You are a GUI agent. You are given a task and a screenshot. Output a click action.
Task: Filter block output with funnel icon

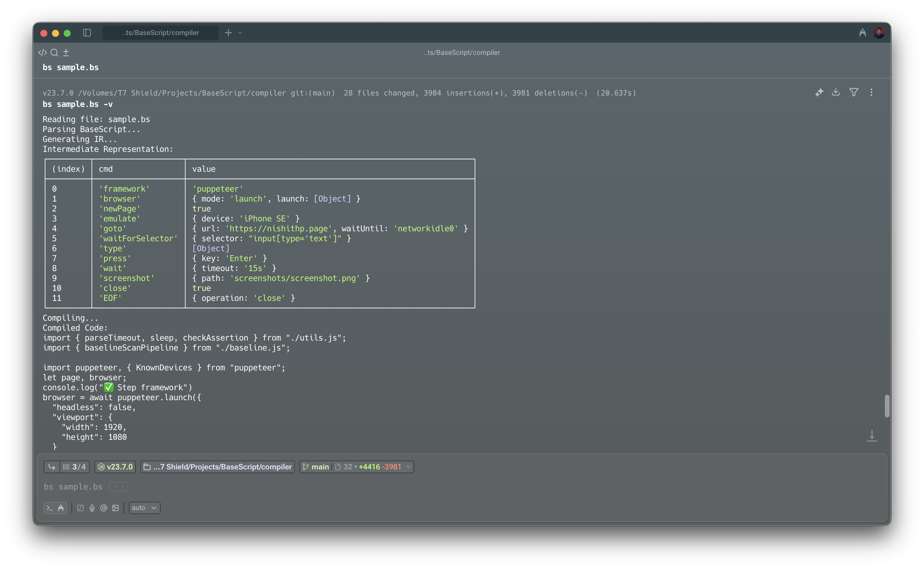(x=854, y=92)
